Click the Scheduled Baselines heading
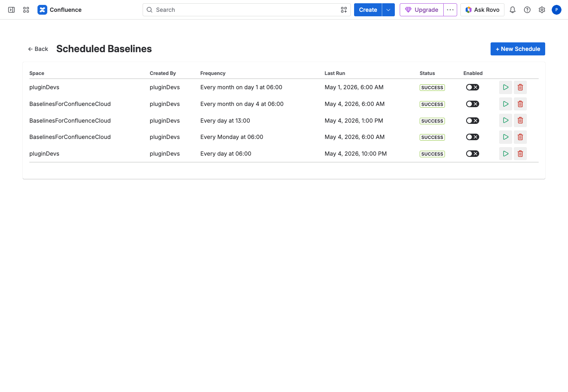This screenshot has width=568, height=392. coord(104,49)
